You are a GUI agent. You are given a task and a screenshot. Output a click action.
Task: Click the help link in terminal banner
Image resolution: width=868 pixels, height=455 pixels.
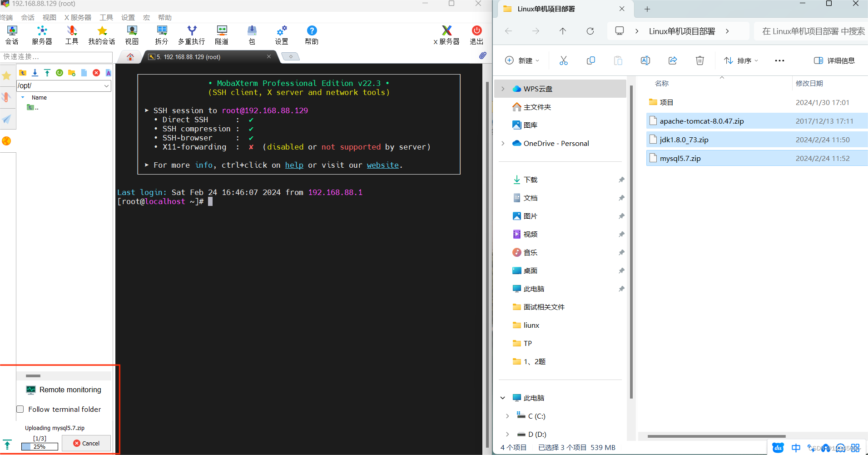pos(294,165)
